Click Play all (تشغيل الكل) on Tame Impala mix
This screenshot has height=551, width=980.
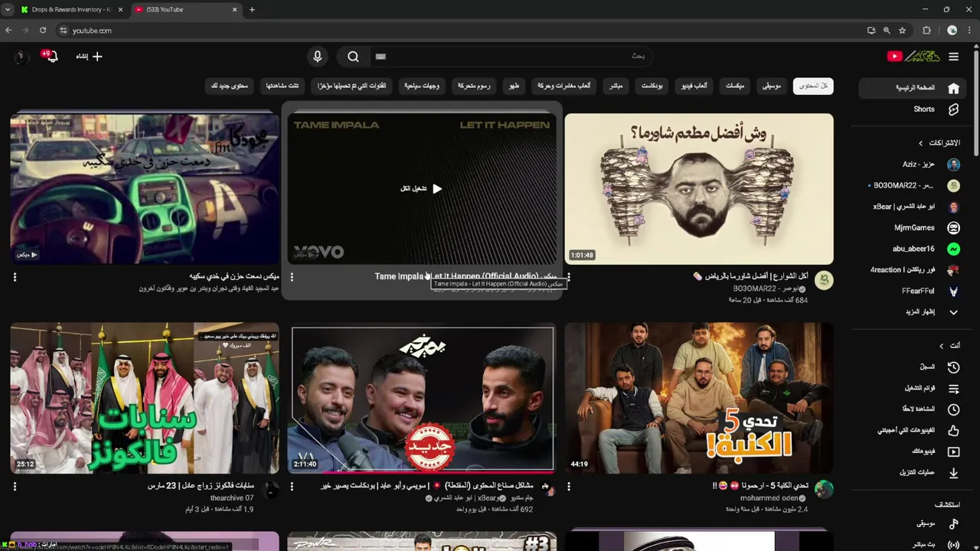(x=421, y=188)
